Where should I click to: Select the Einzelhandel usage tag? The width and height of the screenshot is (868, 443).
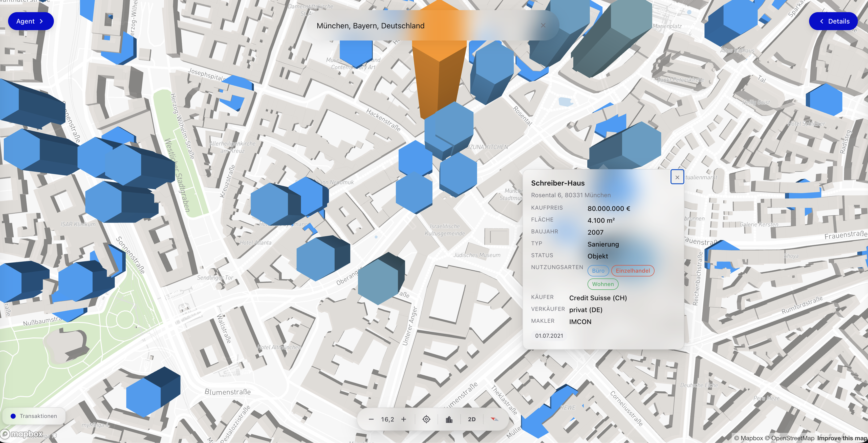click(633, 270)
